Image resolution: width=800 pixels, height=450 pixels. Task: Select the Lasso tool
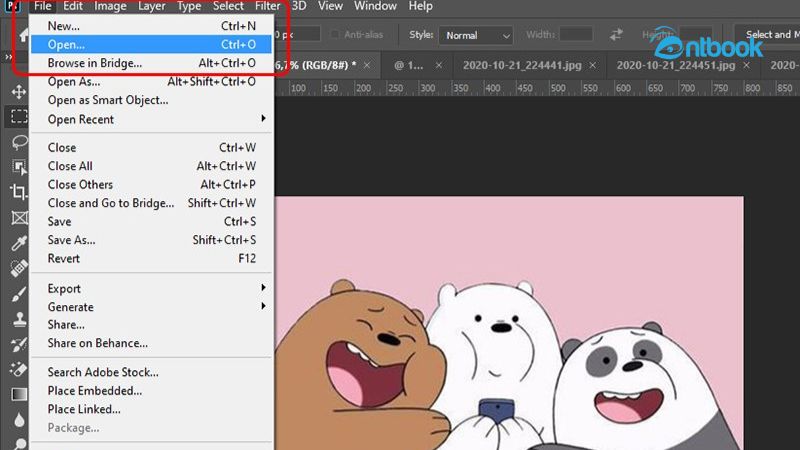[x=19, y=142]
